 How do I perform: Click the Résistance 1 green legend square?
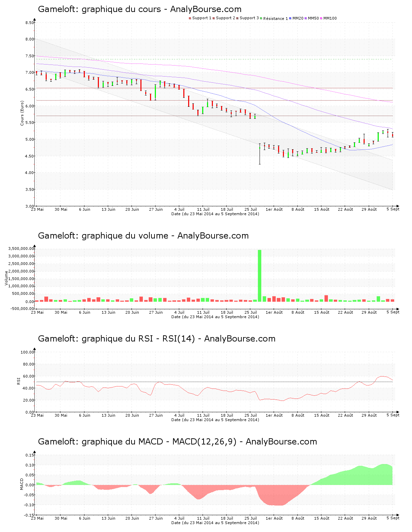[x=261, y=18]
